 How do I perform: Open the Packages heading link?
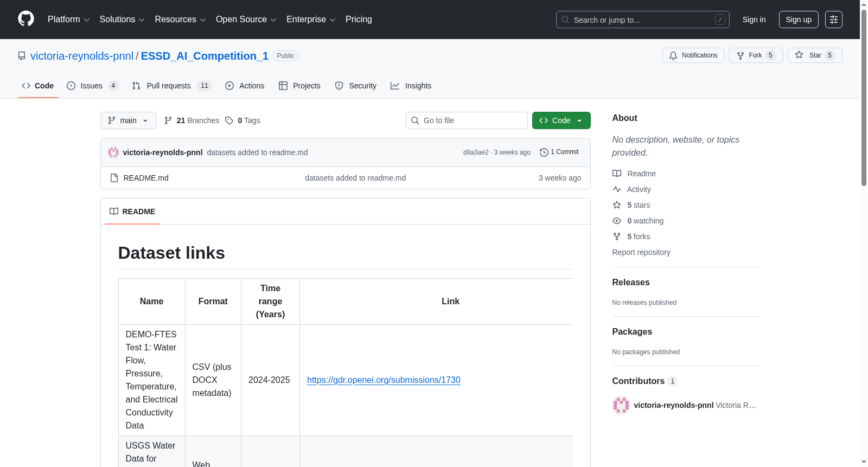[x=632, y=332]
